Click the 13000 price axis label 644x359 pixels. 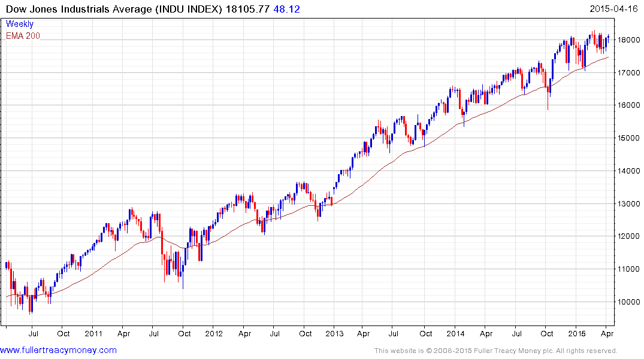629,203
